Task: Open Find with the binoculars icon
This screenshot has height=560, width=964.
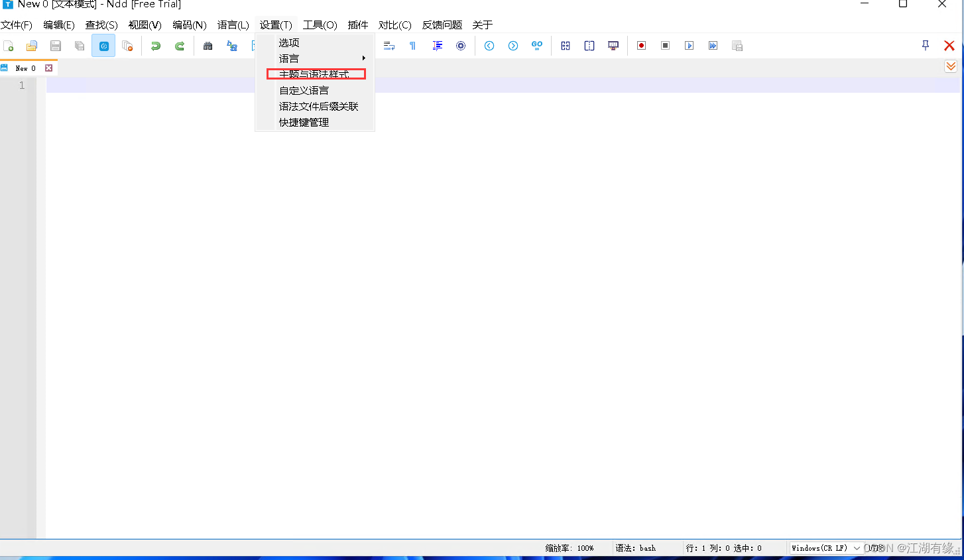Action: [x=208, y=46]
